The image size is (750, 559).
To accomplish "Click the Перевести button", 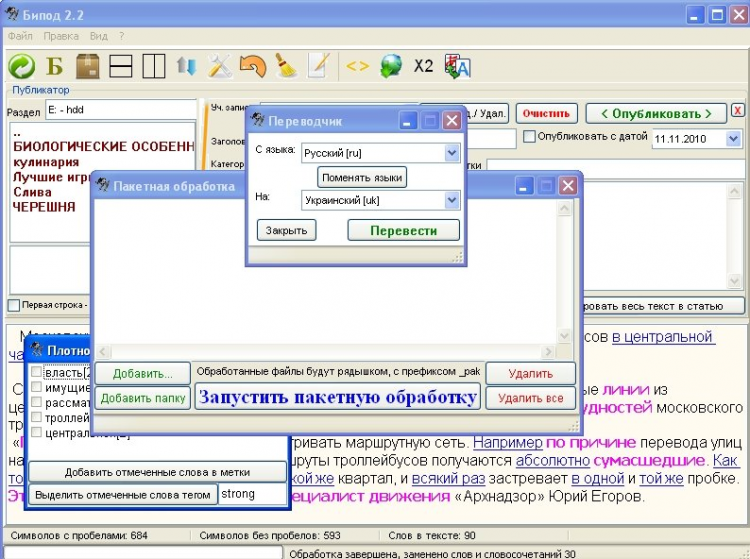I will tap(404, 230).
